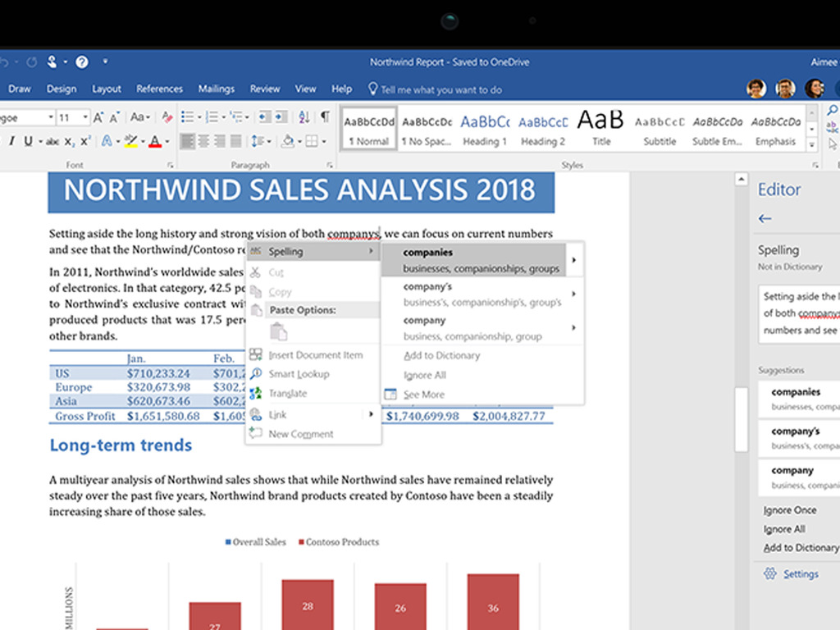Click the paste clipboard icon under Paste Options
840x630 pixels.
point(278,331)
